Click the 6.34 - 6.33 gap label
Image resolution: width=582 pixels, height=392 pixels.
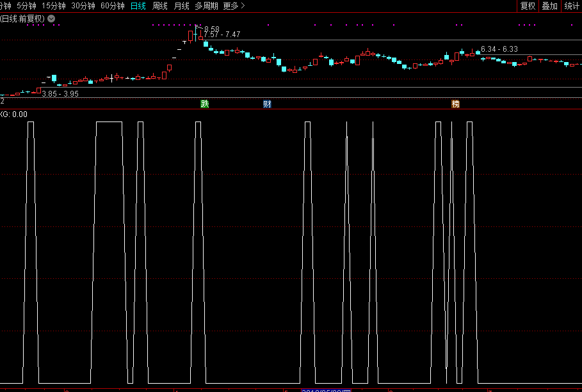(x=499, y=49)
